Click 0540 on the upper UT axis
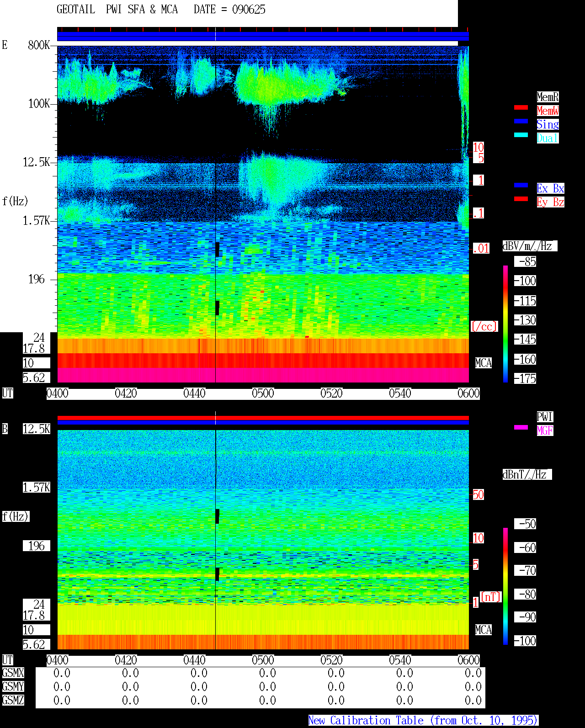This screenshot has width=585, height=728. [400, 393]
